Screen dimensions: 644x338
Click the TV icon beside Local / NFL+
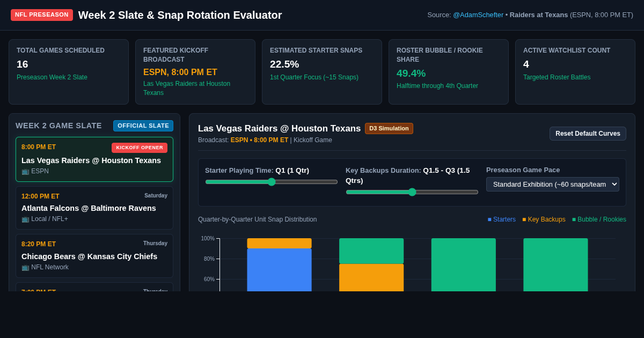click(25, 219)
